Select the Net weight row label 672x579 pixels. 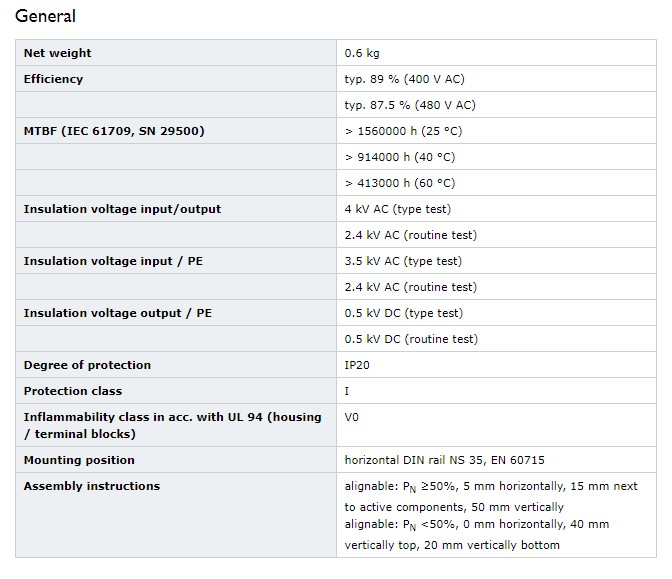[x=57, y=53]
